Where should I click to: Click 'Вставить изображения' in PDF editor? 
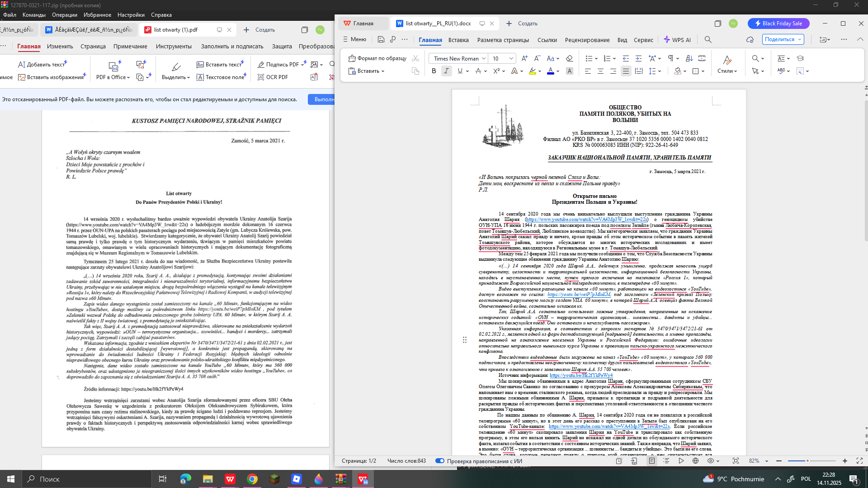tap(51, 77)
